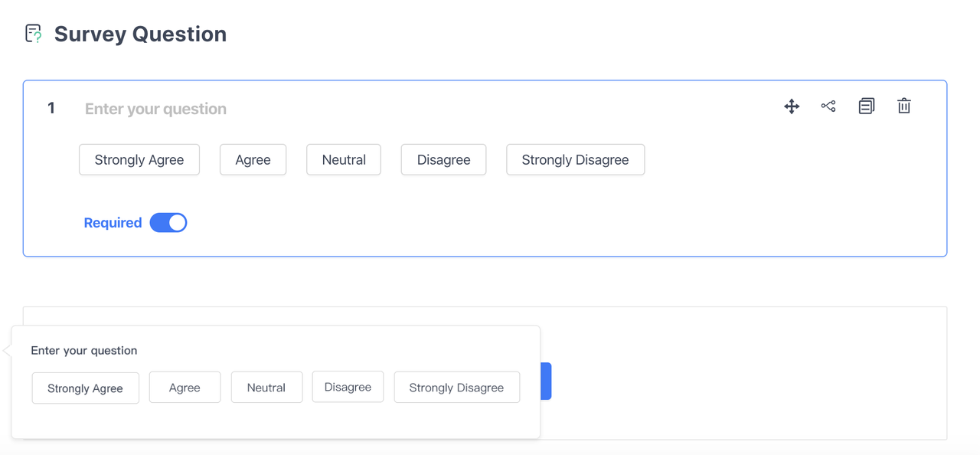Choose Strongly Disagree in the popup preview

(x=457, y=388)
